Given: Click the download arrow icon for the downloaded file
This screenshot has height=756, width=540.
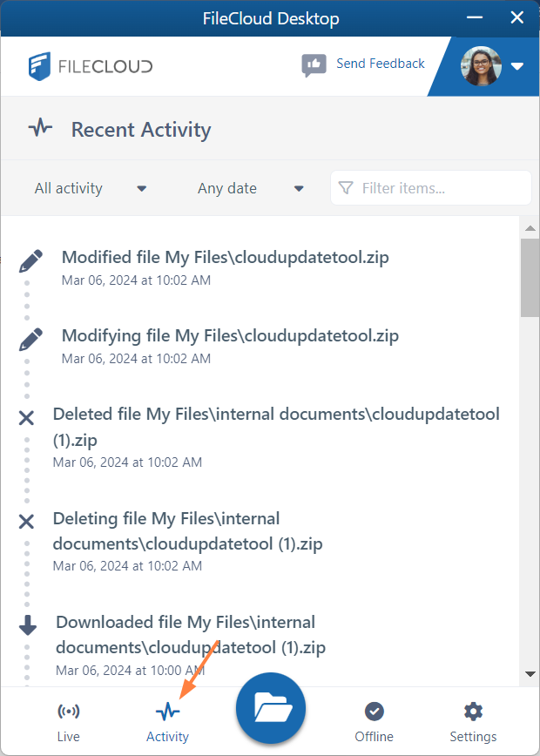Looking at the screenshot, I should pos(29,624).
